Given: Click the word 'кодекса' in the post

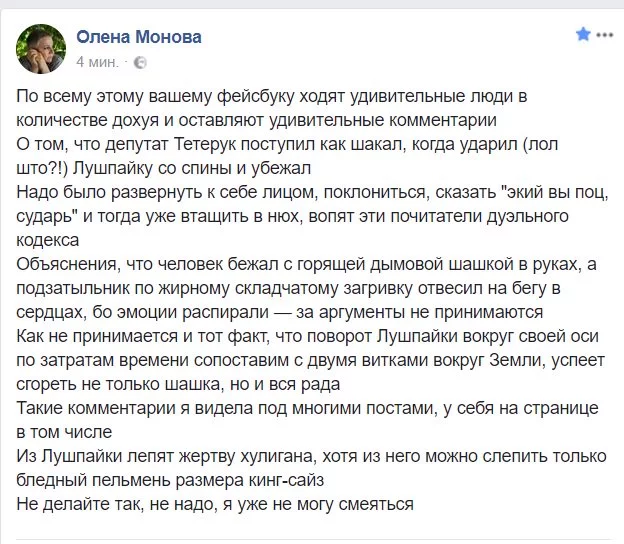Looking at the screenshot, I should [x=48, y=240].
